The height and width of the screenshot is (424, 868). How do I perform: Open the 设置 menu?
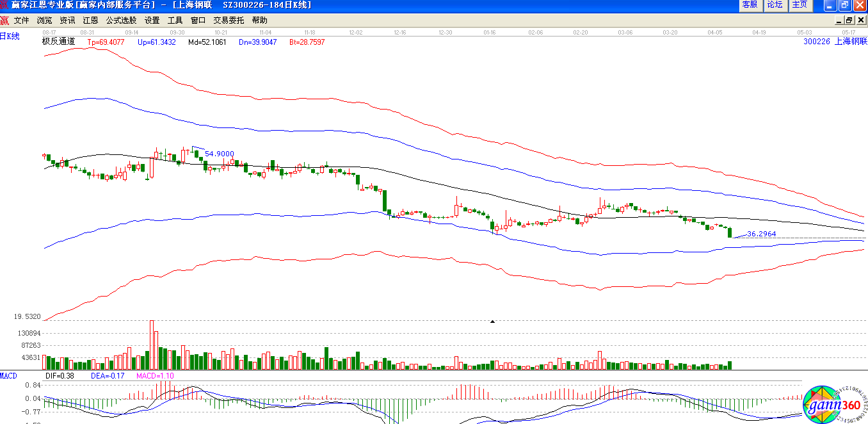(152, 20)
